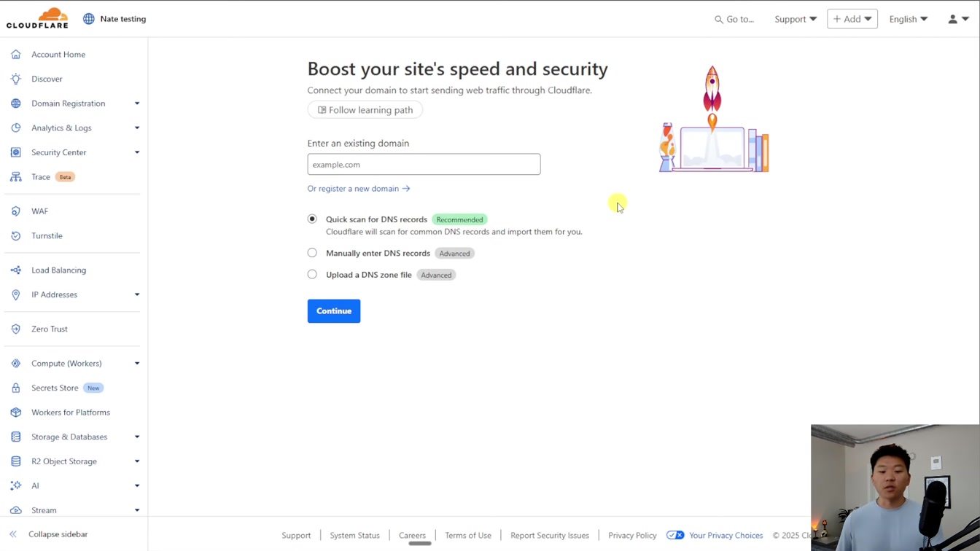Expand the Analytics & Logs submenu
The image size is (980, 551).
coord(136,128)
